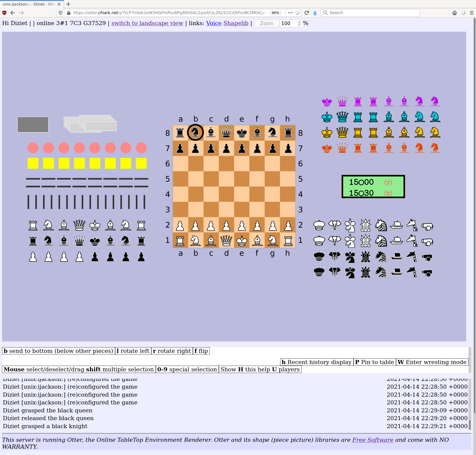Click the white elephant fairy piece, top row
Viewport: 476px width, 455px height.
tap(335, 225)
